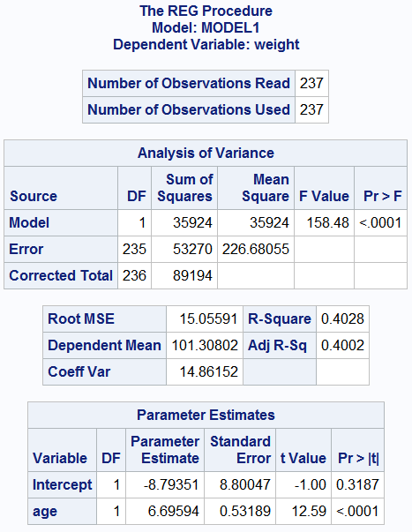Click the Error DF value 235

[x=134, y=249]
